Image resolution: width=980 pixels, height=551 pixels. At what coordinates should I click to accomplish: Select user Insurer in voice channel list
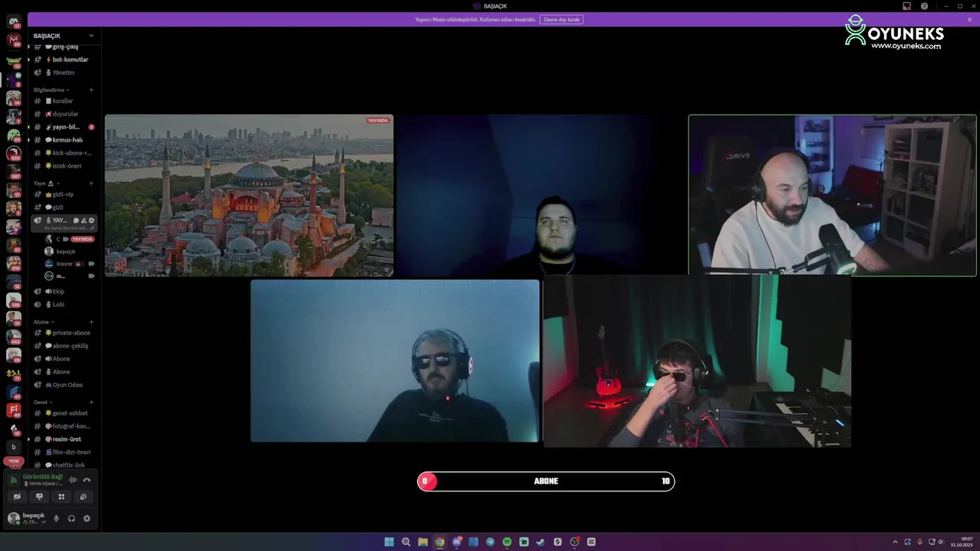click(69, 263)
